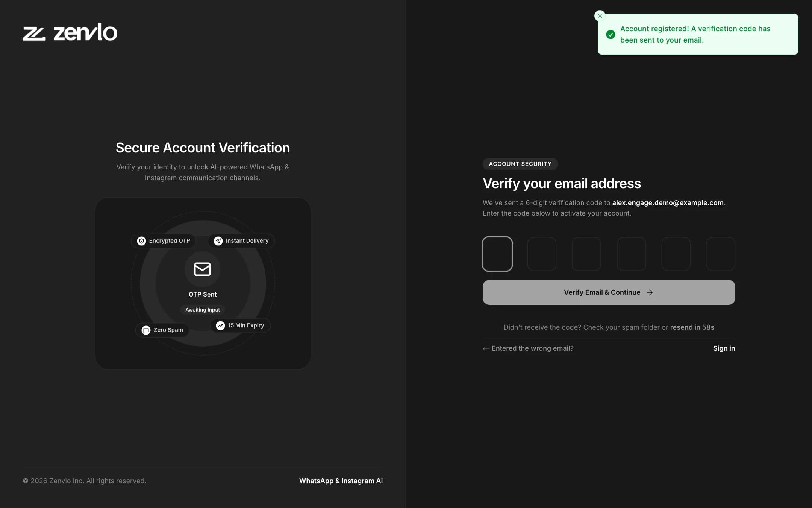Focus the fourth verification code digit box
This screenshot has width=812, height=508.
tap(631, 254)
